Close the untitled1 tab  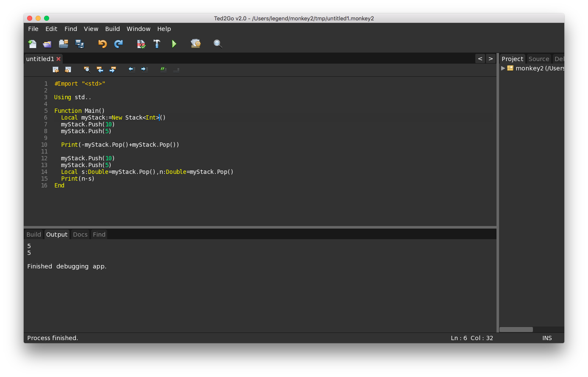pos(58,59)
